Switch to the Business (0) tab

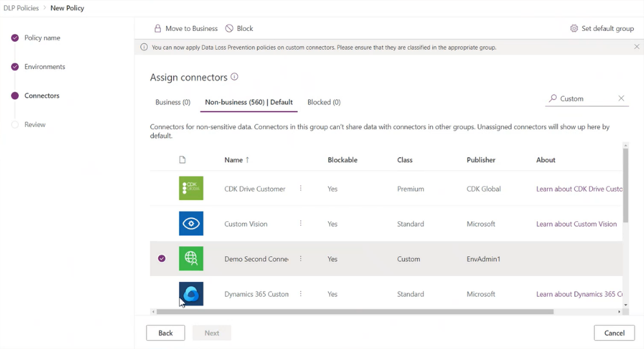pos(173,102)
